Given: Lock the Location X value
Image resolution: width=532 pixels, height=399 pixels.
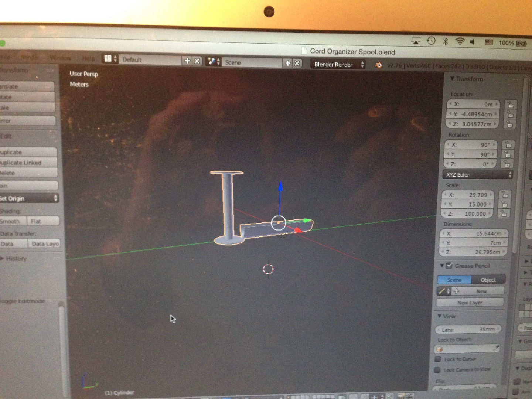Looking at the screenshot, I should [x=510, y=105].
